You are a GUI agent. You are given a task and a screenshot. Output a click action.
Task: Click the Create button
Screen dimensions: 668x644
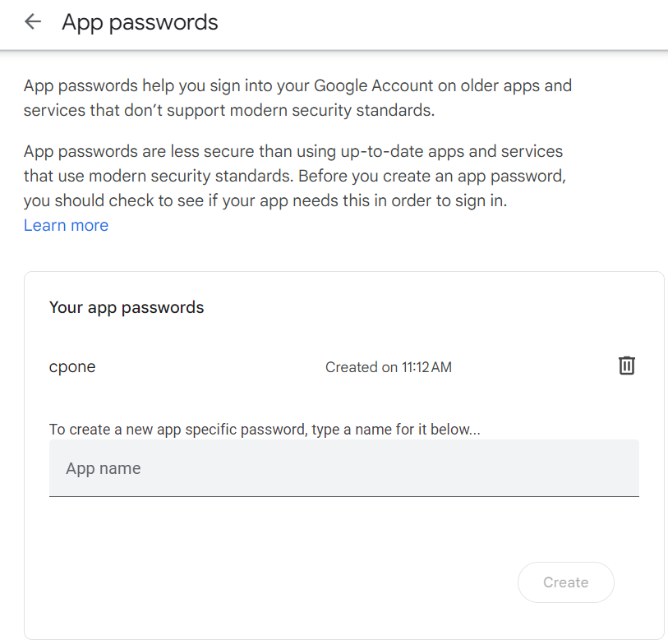click(x=566, y=582)
